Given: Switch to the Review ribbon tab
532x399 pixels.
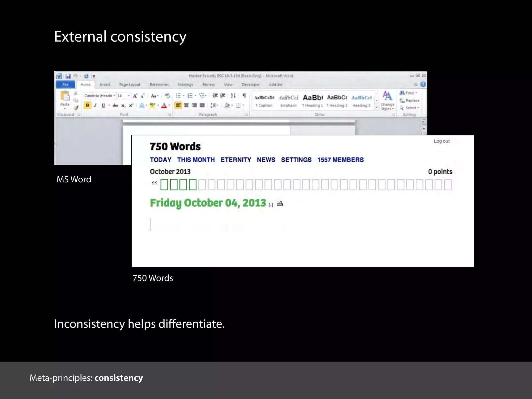Looking at the screenshot, I should tap(209, 84).
